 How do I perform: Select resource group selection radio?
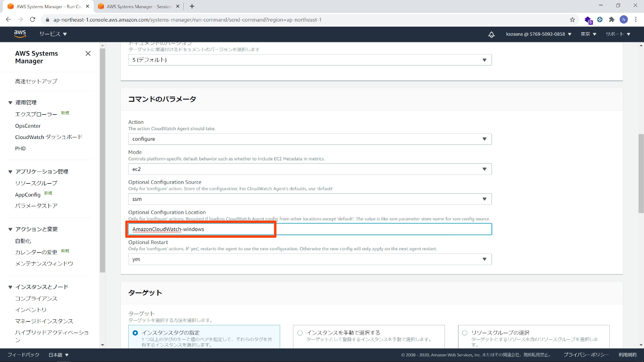pyautogui.click(x=465, y=333)
